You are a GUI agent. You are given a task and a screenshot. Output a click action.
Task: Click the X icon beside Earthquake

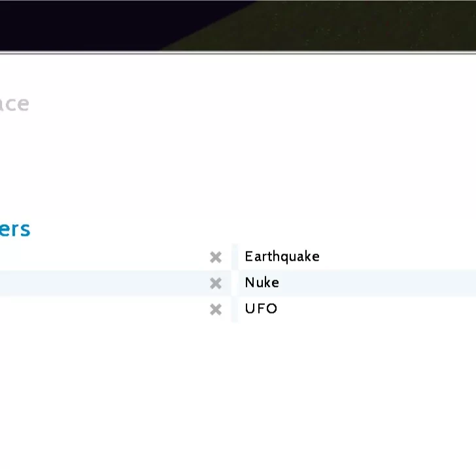pyautogui.click(x=216, y=257)
